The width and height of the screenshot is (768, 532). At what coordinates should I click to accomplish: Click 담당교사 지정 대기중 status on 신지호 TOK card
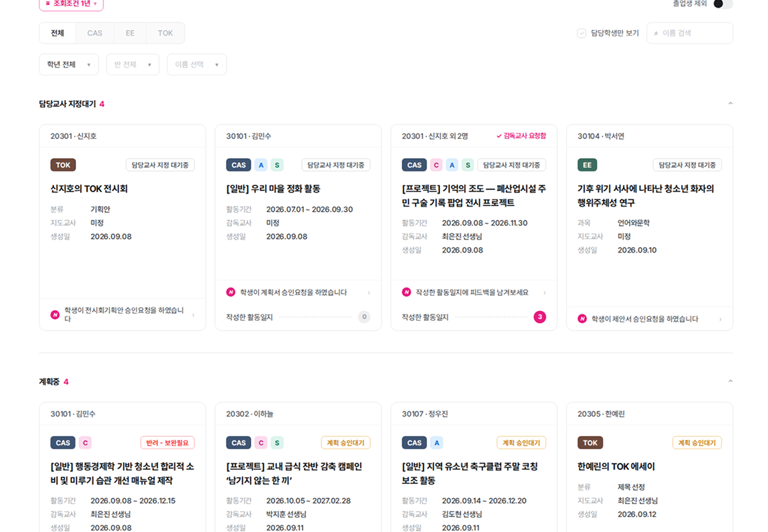[160, 165]
